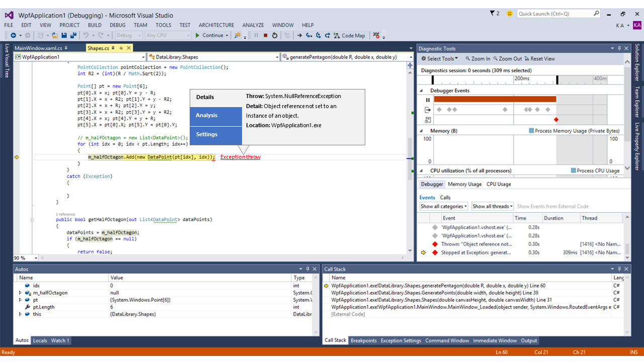
Task: Switch to the CPU Usage tab
Action: coord(499,184)
